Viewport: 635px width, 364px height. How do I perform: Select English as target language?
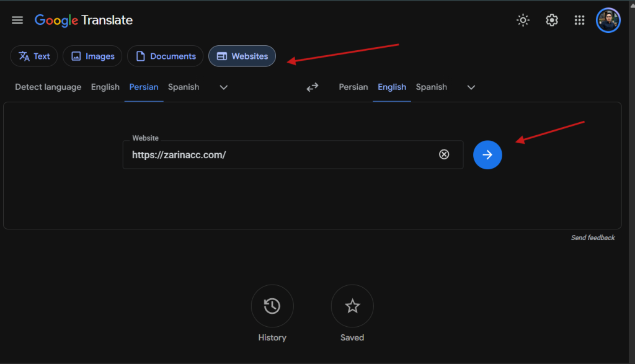pyautogui.click(x=392, y=87)
